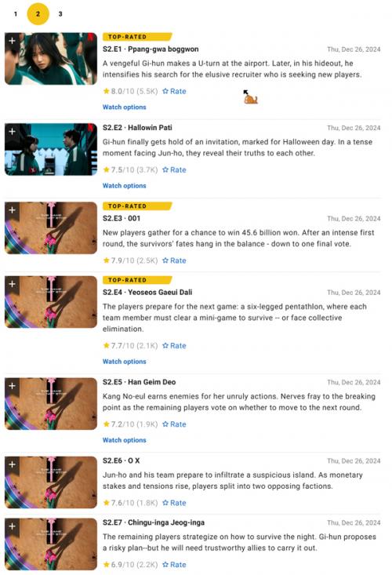Add episode 001 to watchlist with plus icon
Screen dimensions: 392x575
pyautogui.click(x=12, y=209)
